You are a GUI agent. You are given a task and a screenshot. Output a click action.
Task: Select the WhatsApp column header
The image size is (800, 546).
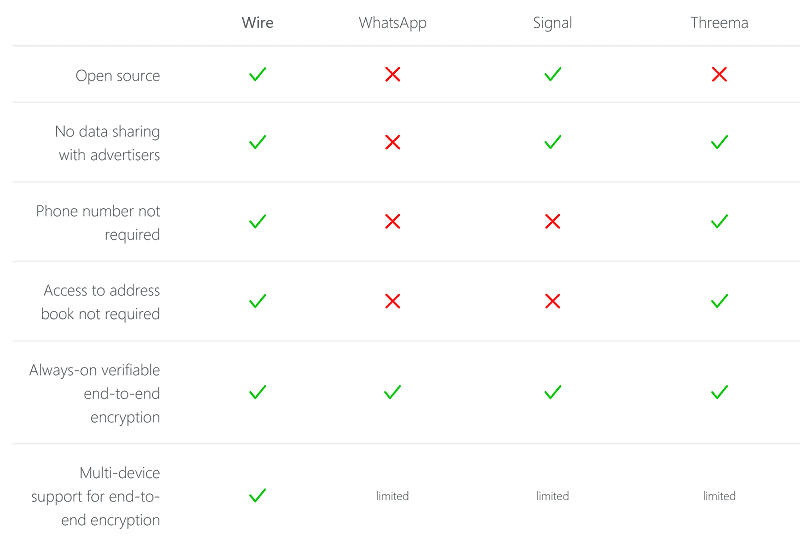click(393, 23)
